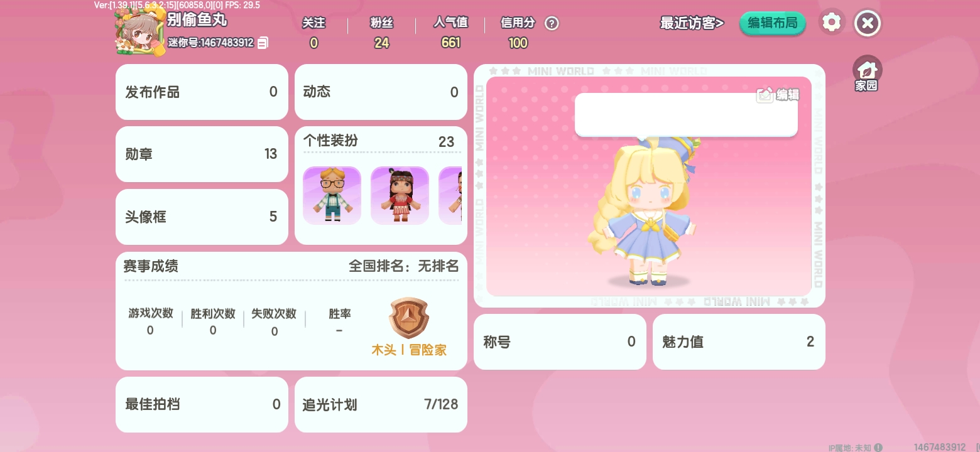The image size is (980, 452).
Task: Open the 最近访客 recent visitors list
Action: click(x=692, y=23)
